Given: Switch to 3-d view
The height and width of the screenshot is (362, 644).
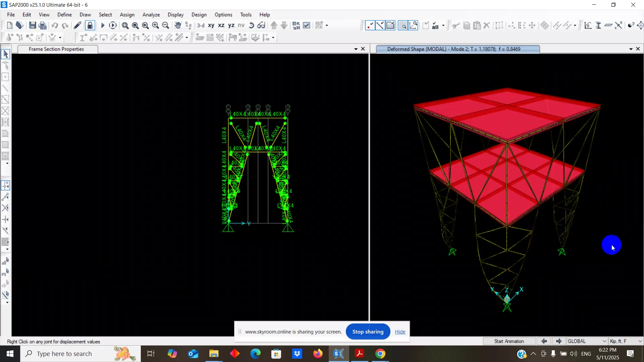Looking at the screenshot, I should [201, 25].
